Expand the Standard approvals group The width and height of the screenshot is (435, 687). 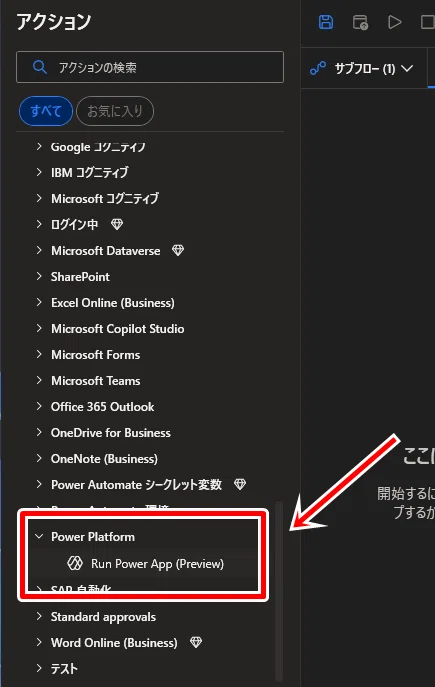[x=39, y=616]
